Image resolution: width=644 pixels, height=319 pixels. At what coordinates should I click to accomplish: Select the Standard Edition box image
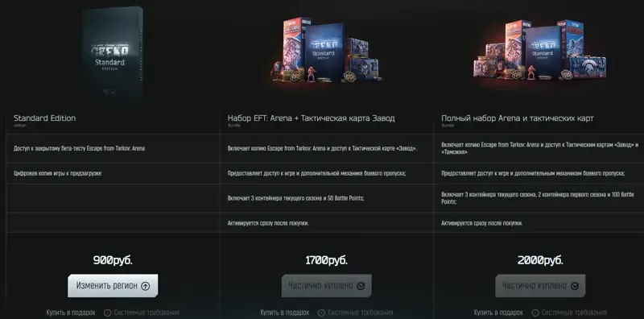click(x=112, y=53)
